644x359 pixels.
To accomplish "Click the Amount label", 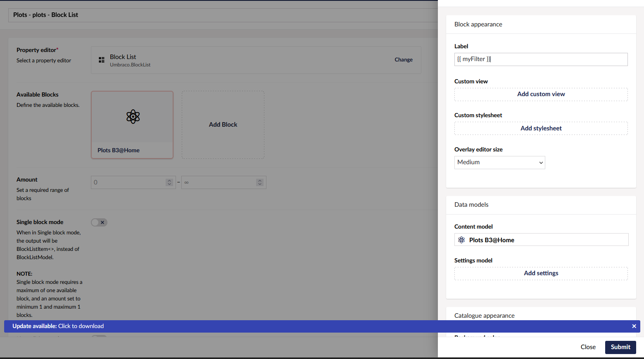I will click(27, 179).
